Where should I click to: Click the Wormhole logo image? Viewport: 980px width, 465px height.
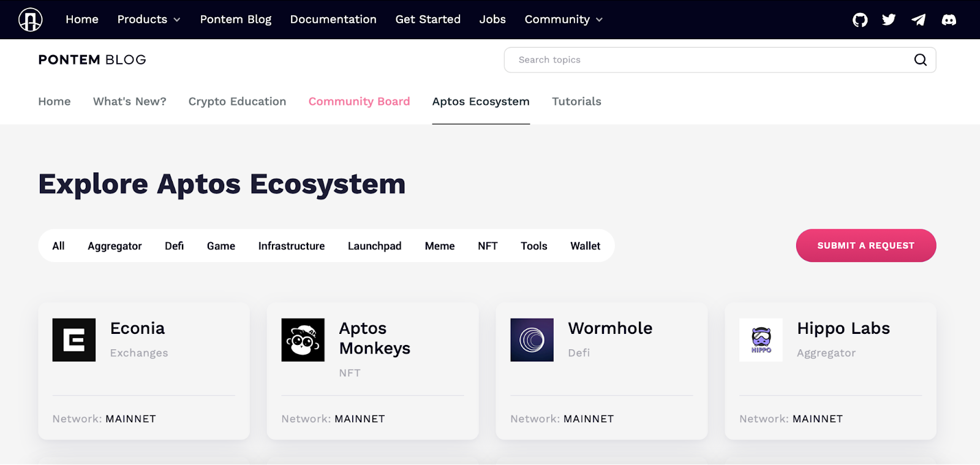tap(532, 340)
